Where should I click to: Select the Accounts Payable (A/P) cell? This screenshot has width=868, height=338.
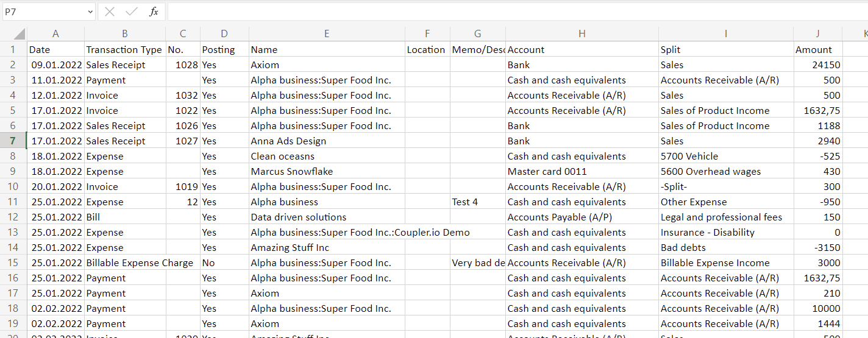[582, 217]
